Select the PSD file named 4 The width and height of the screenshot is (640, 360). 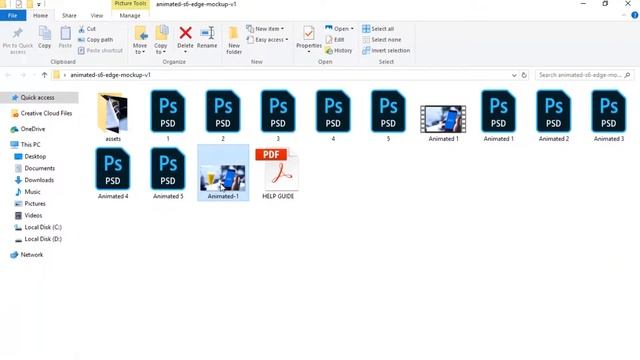point(333,116)
